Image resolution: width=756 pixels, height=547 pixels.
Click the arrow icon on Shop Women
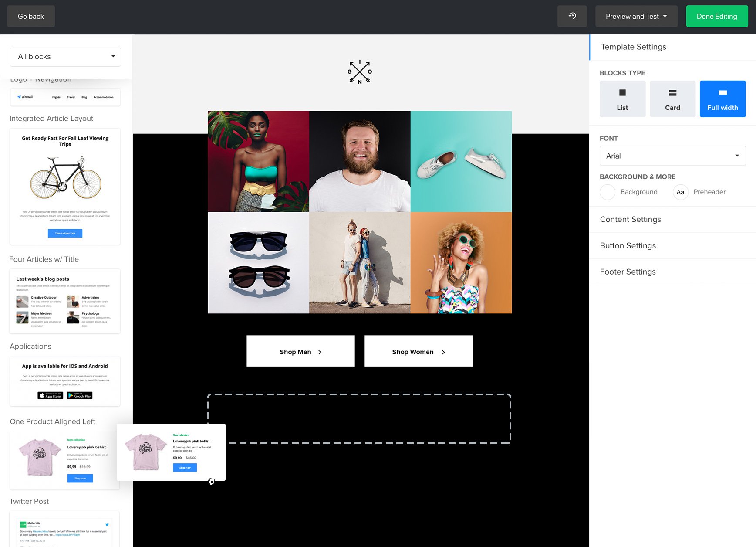coord(443,352)
